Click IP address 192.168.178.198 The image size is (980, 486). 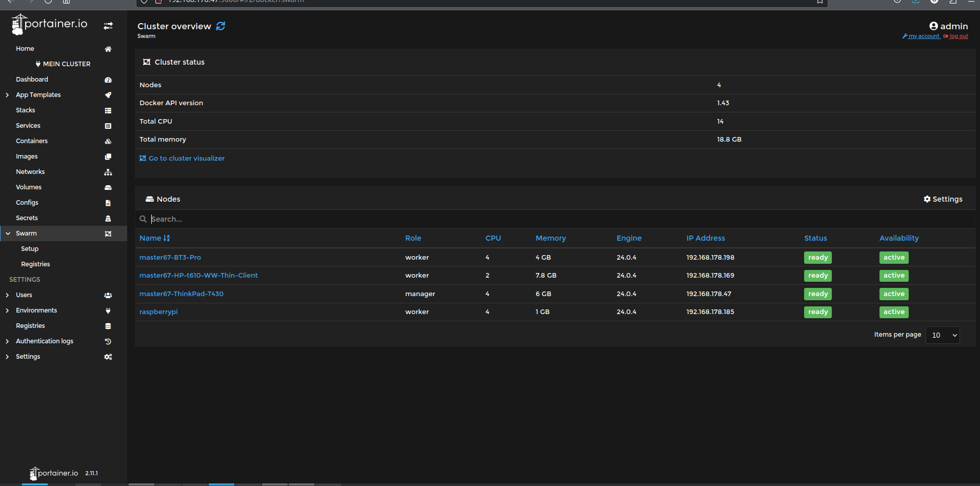(710, 258)
